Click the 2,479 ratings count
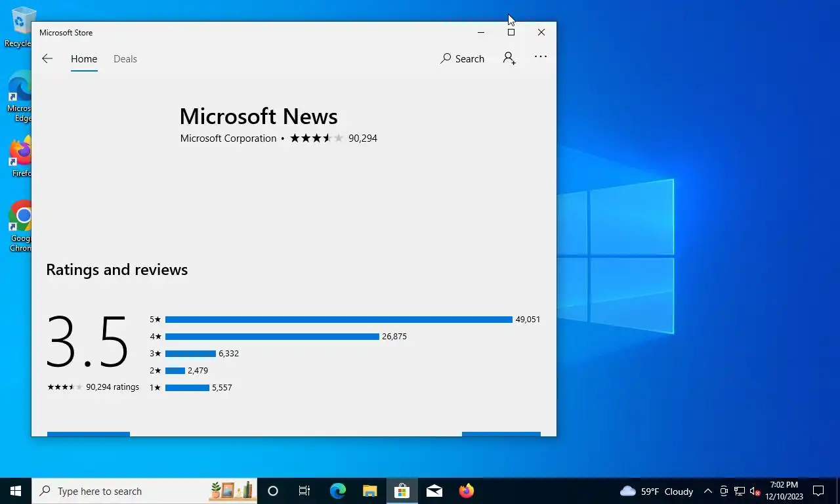 pyautogui.click(x=198, y=371)
